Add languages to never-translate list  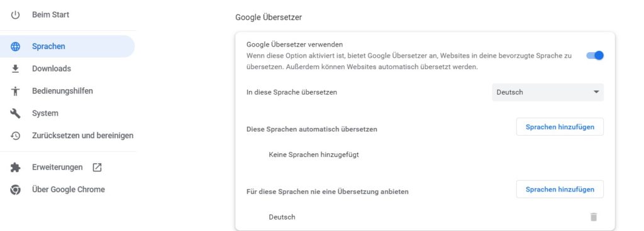560,189
